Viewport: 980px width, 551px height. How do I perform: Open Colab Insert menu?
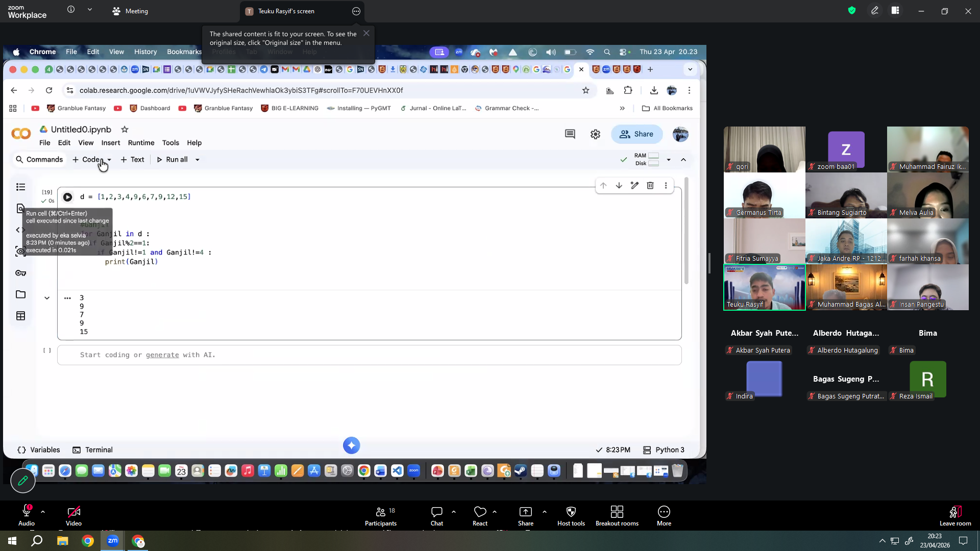[x=111, y=143]
